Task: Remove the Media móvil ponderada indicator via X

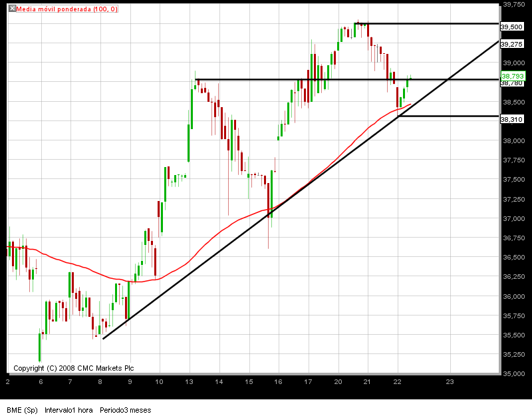Action: click(12, 9)
